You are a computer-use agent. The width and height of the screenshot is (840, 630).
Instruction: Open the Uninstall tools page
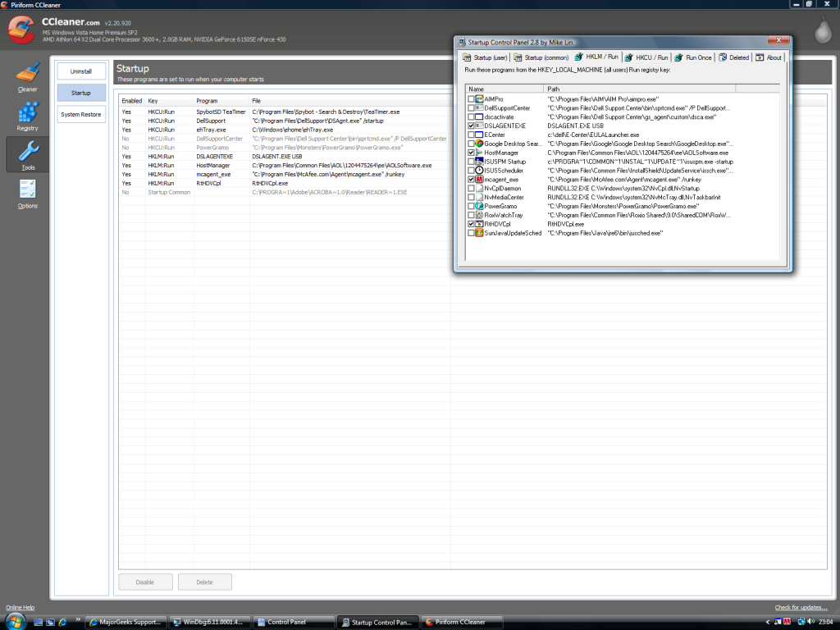point(81,71)
